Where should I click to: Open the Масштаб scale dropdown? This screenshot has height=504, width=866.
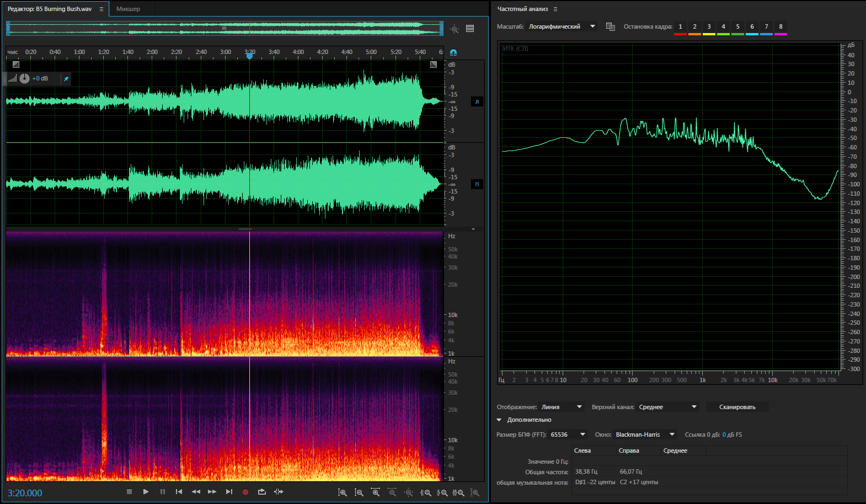tap(562, 26)
